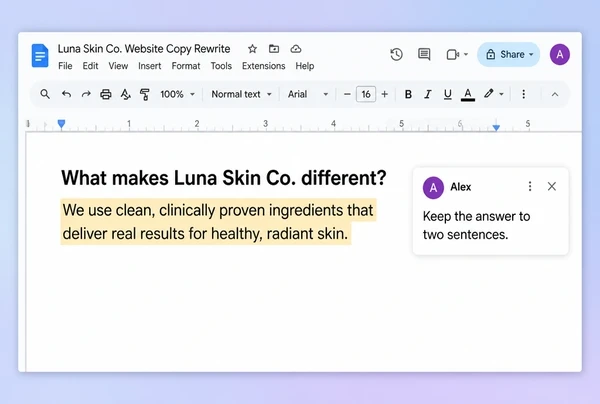The height and width of the screenshot is (404, 600).
Task: Open the Extensions menu
Action: click(264, 66)
